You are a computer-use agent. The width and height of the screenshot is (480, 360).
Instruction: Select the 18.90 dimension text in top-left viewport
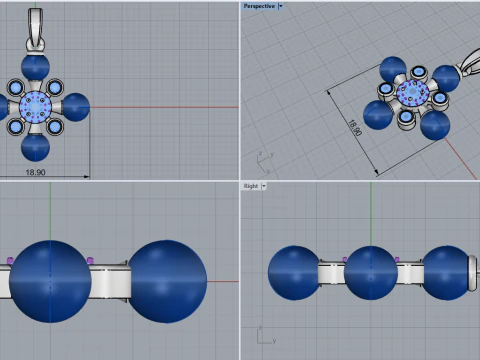tap(35, 172)
